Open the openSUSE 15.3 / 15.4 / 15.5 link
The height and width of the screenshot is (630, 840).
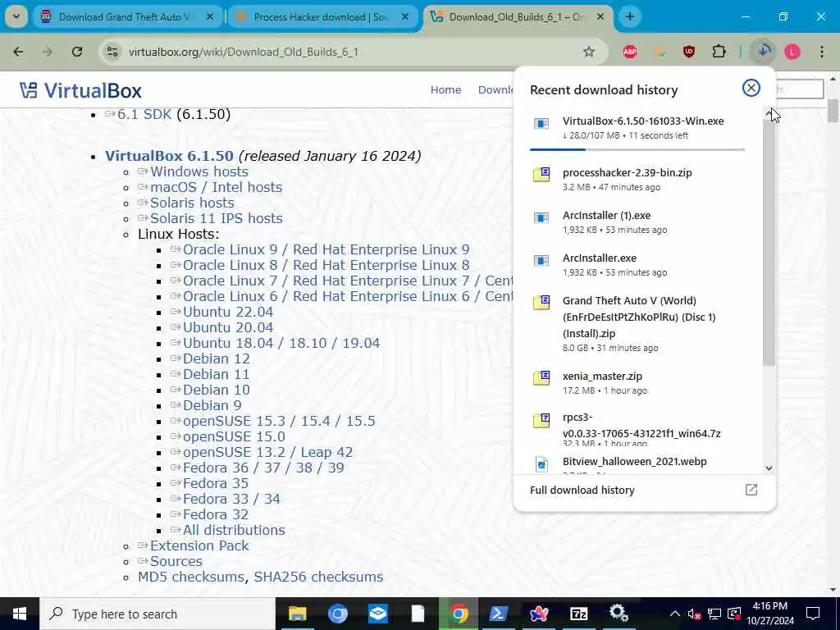[279, 421]
